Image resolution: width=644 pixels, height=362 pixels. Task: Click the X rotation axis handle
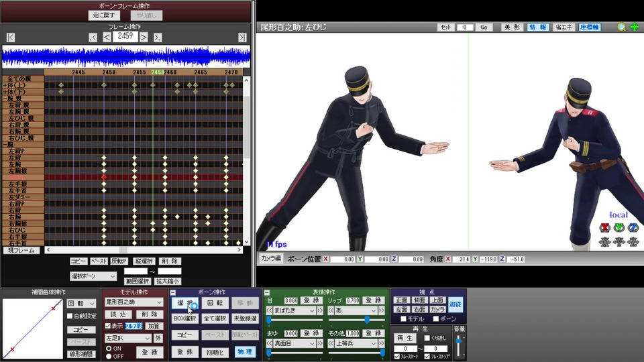click(x=604, y=227)
